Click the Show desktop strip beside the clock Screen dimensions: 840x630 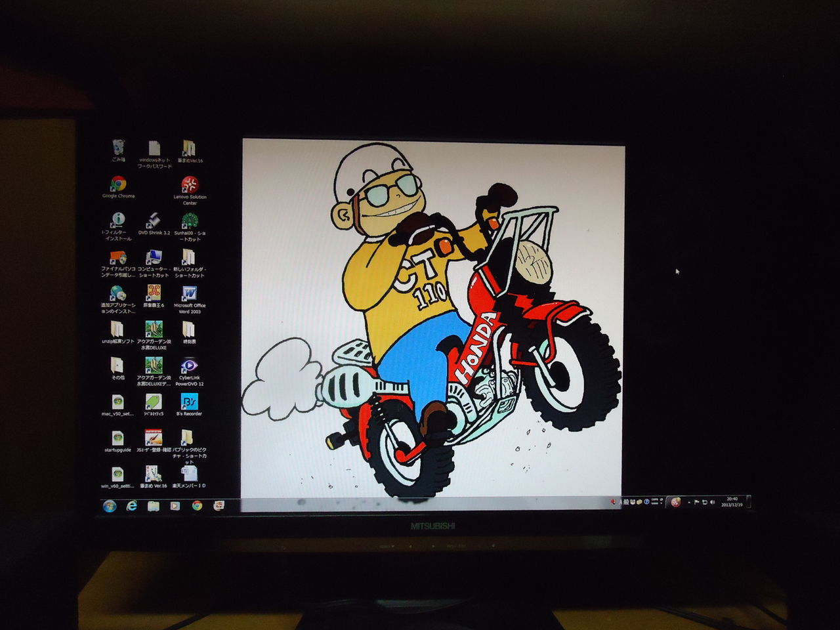(x=747, y=502)
